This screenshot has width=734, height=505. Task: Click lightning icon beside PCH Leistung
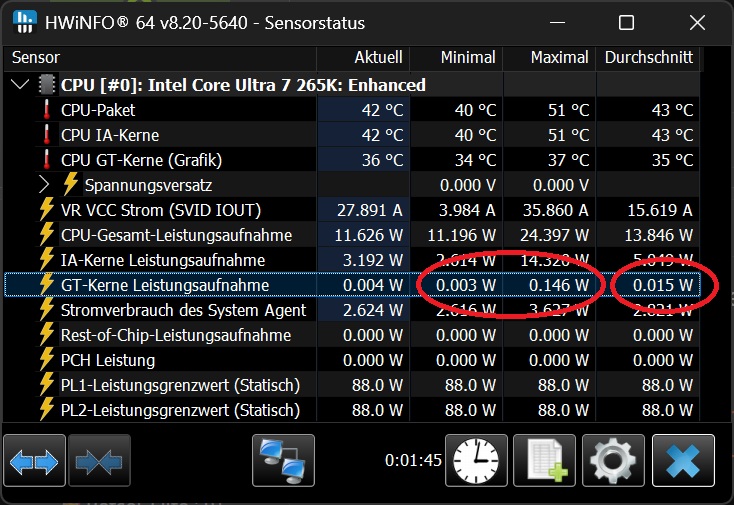(47, 360)
